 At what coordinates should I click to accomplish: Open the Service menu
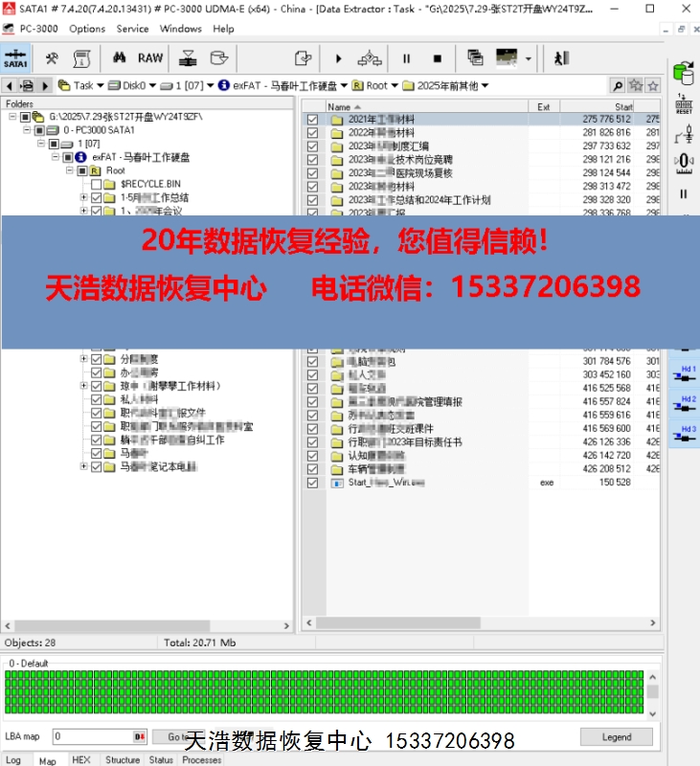pyautogui.click(x=133, y=29)
